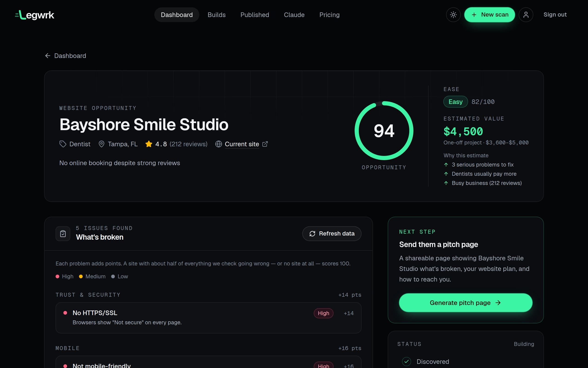Click 'Busy business (212 reviews)'
The height and width of the screenshot is (368, 588).
click(486, 183)
